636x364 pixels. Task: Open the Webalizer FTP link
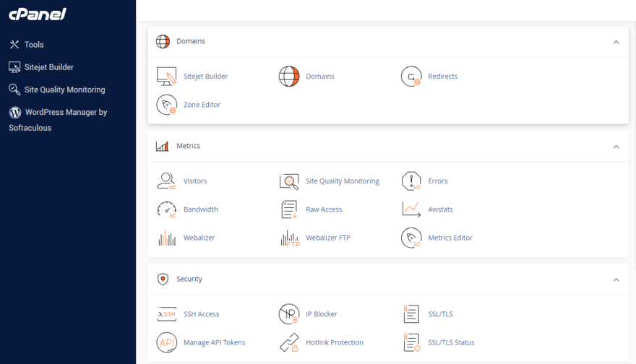(x=327, y=238)
